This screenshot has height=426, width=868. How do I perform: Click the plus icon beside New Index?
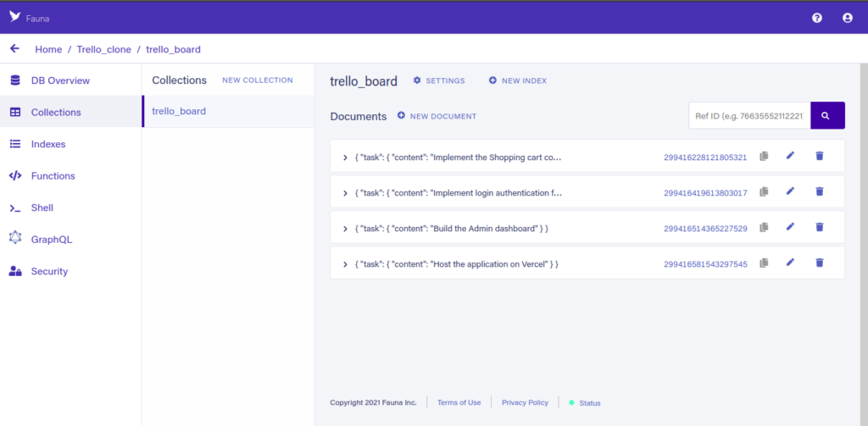pos(492,80)
